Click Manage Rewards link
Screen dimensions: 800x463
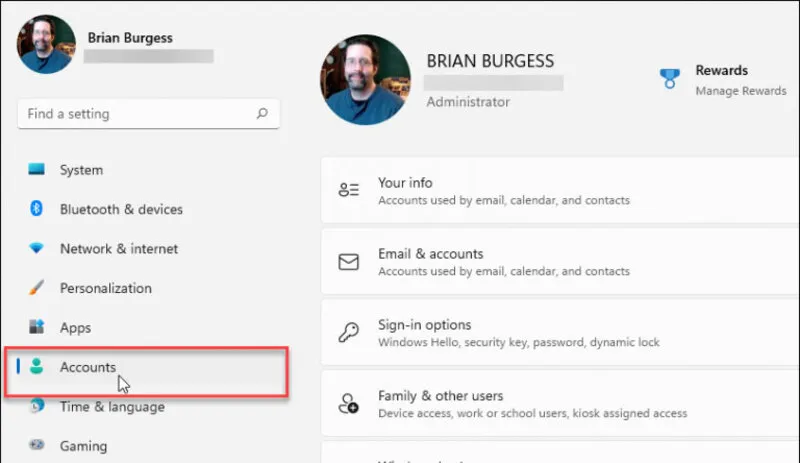(x=741, y=91)
